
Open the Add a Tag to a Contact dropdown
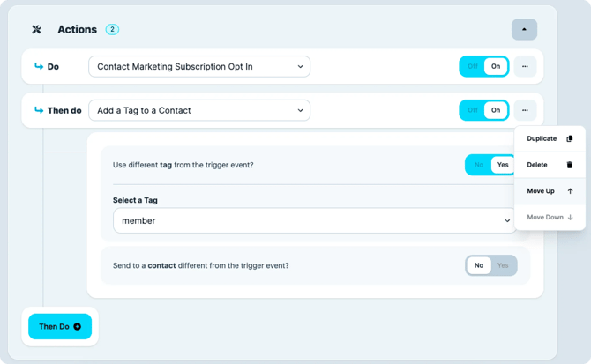pyautogui.click(x=198, y=110)
